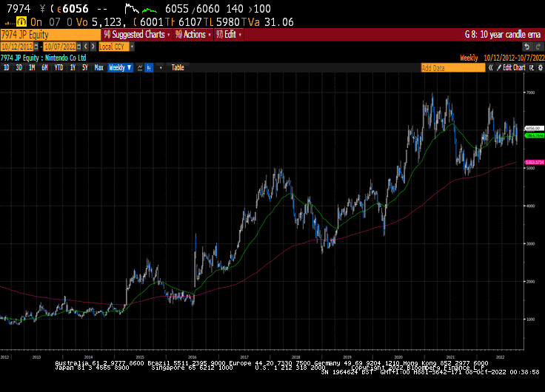Select the 6M range tab
This screenshot has height=392, width=545.
[44, 68]
